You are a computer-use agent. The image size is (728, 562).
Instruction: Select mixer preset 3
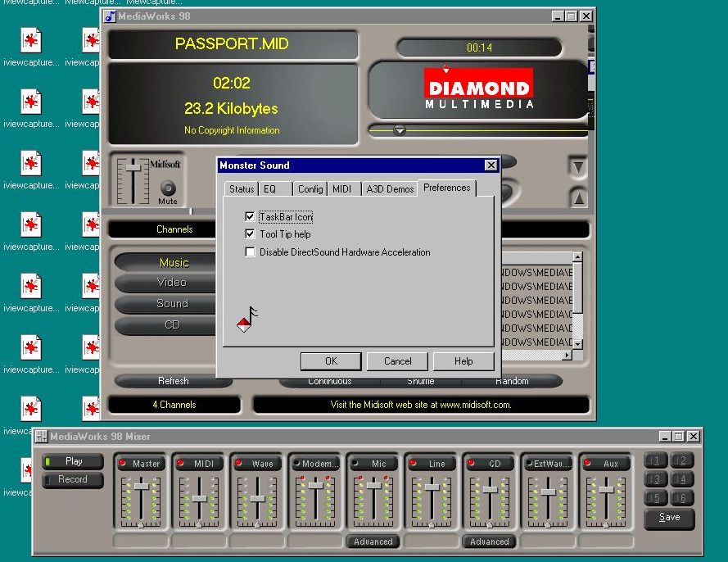[656, 479]
